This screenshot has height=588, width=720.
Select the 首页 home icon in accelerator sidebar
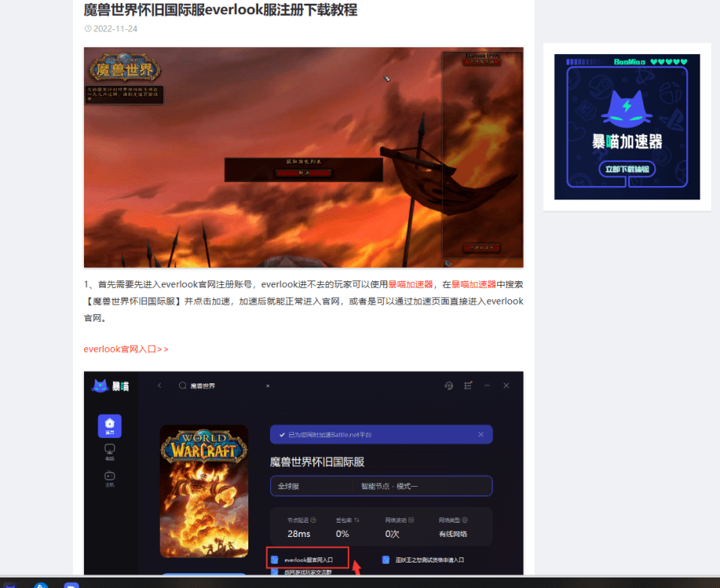[x=110, y=424]
